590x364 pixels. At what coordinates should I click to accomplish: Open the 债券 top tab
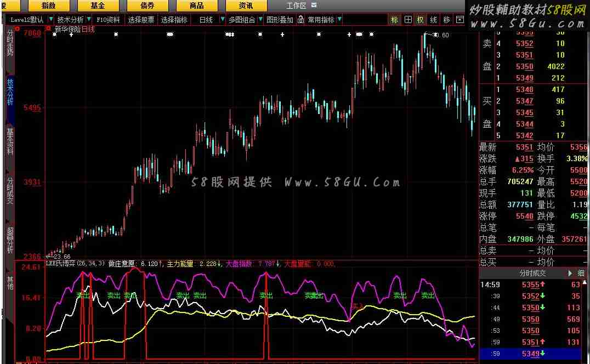pos(147,5)
